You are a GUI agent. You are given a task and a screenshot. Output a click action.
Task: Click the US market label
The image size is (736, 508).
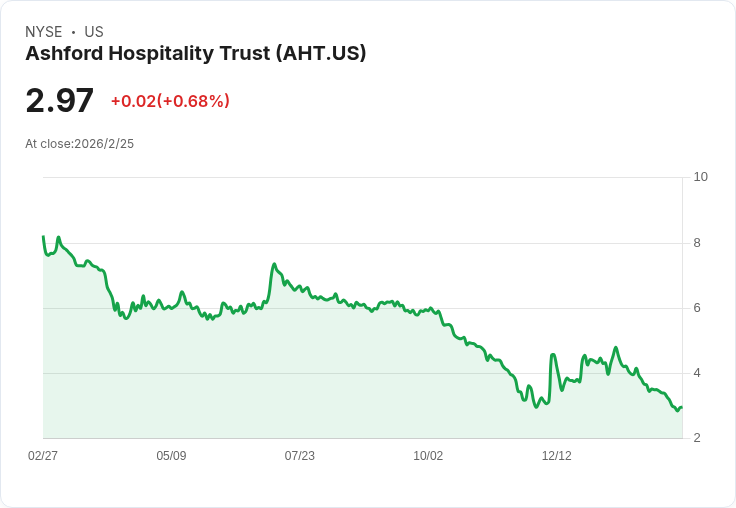[x=94, y=32]
